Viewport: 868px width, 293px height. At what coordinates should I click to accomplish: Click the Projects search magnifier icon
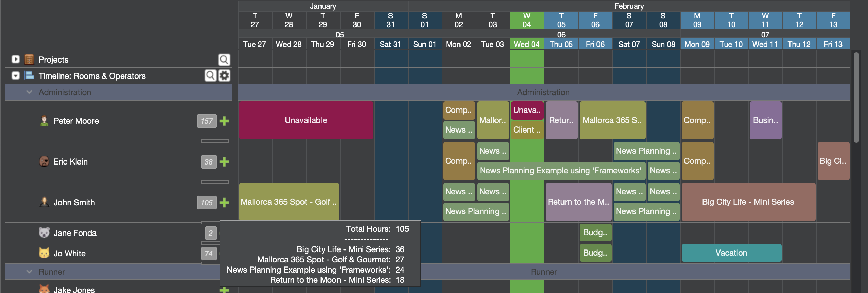[x=224, y=60]
